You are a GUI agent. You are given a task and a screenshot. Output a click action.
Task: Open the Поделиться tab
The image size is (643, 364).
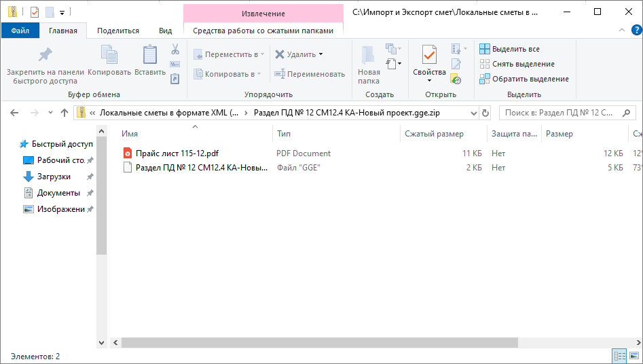(x=118, y=31)
